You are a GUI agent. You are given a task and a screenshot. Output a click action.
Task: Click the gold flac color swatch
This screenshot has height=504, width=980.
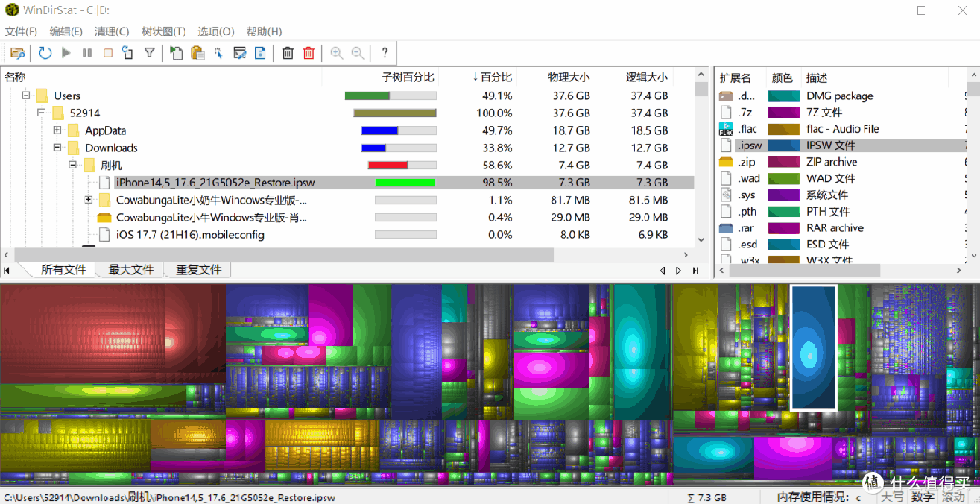click(x=784, y=129)
